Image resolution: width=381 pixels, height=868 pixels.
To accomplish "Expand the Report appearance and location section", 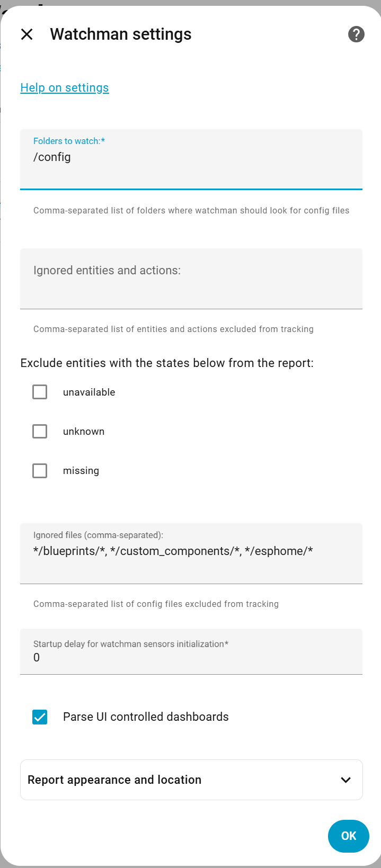I will pos(114,780).
